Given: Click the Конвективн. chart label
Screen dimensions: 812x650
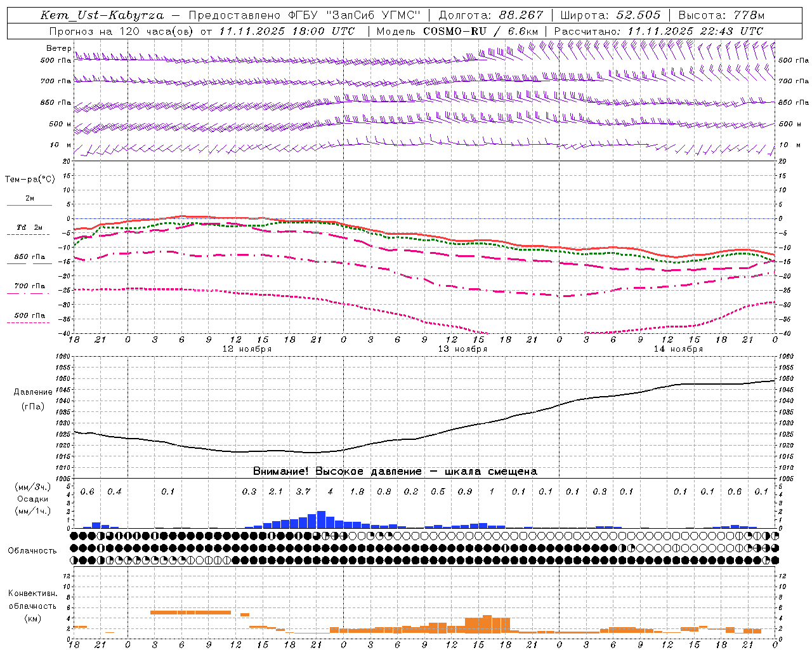Looking at the screenshot, I should pos(32,594).
